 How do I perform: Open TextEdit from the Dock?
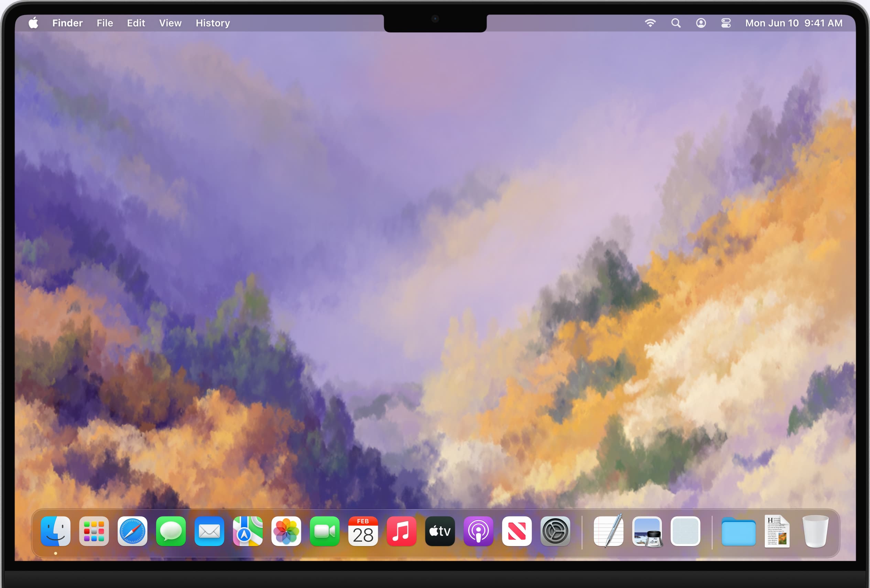click(609, 531)
